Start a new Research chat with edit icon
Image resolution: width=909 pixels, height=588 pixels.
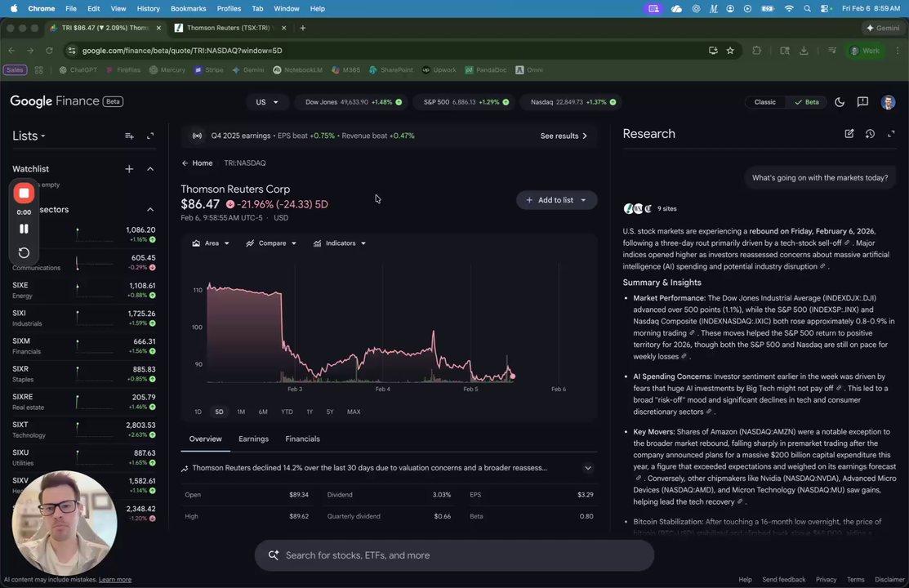coord(849,134)
